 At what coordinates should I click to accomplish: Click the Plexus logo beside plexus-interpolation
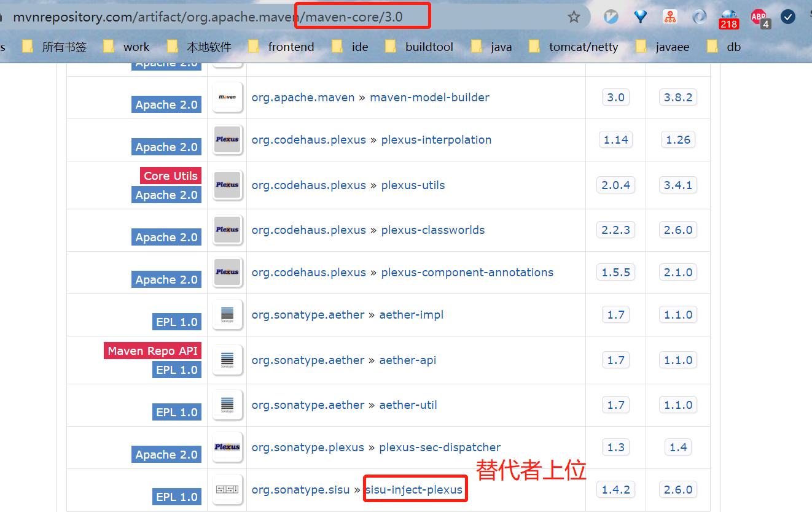(227, 139)
